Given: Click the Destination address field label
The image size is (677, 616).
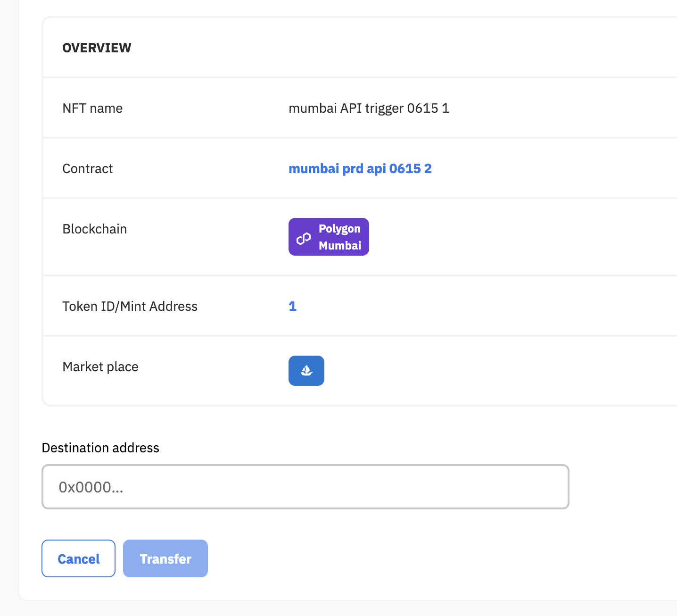Looking at the screenshot, I should (x=100, y=448).
